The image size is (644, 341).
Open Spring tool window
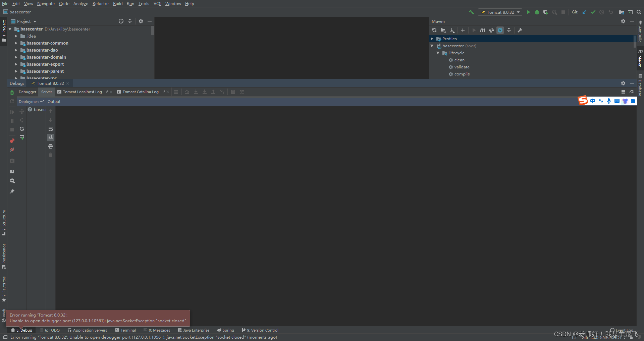[x=225, y=330]
